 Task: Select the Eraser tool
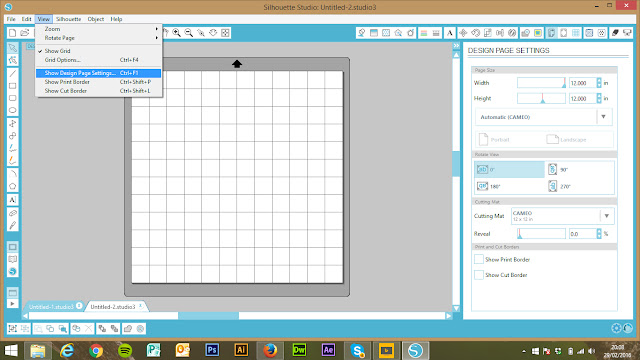13,213
